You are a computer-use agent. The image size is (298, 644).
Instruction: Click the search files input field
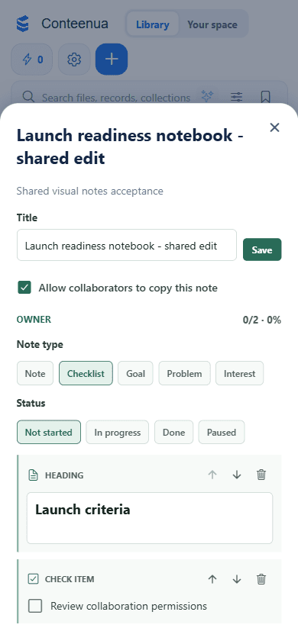tap(116, 98)
